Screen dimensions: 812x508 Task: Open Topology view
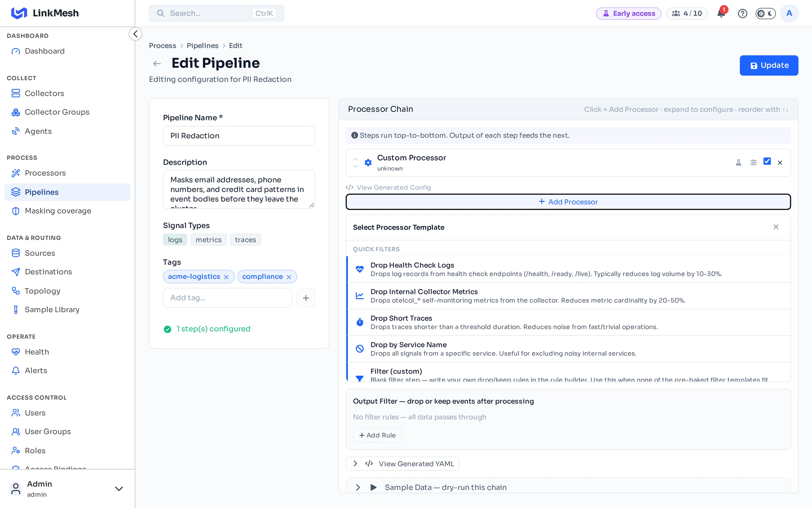67,291
